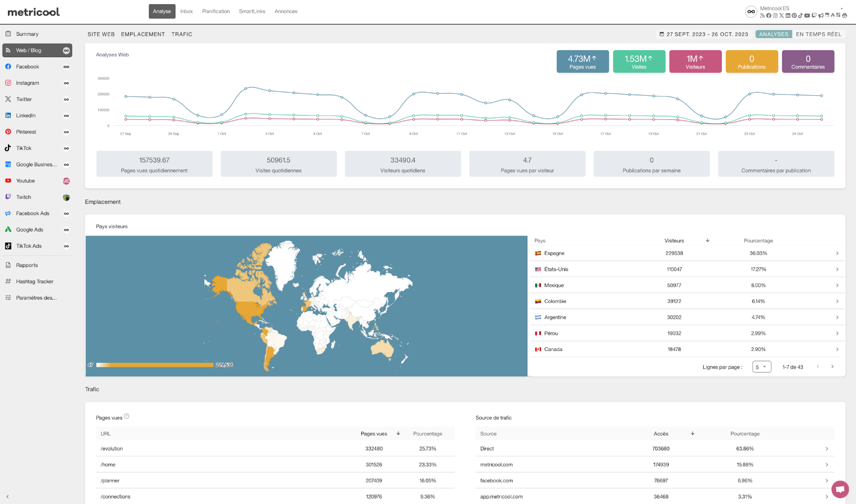Open the Analyse tab
The image size is (856, 504).
click(x=162, y=11)
